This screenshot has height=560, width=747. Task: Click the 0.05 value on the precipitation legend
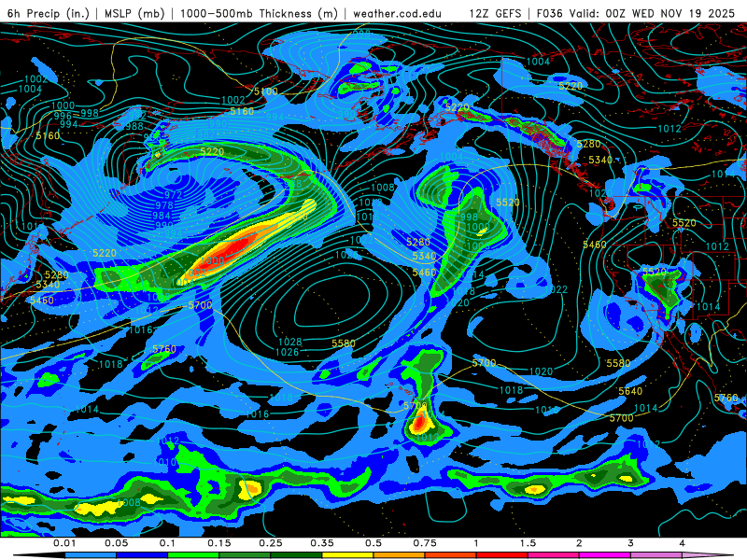pos(116,543)
